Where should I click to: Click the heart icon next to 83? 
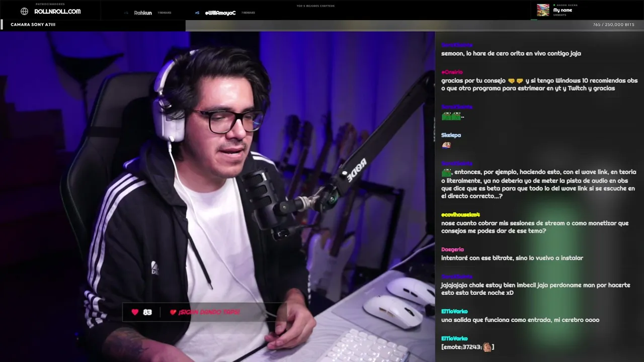tap(135, 312)
